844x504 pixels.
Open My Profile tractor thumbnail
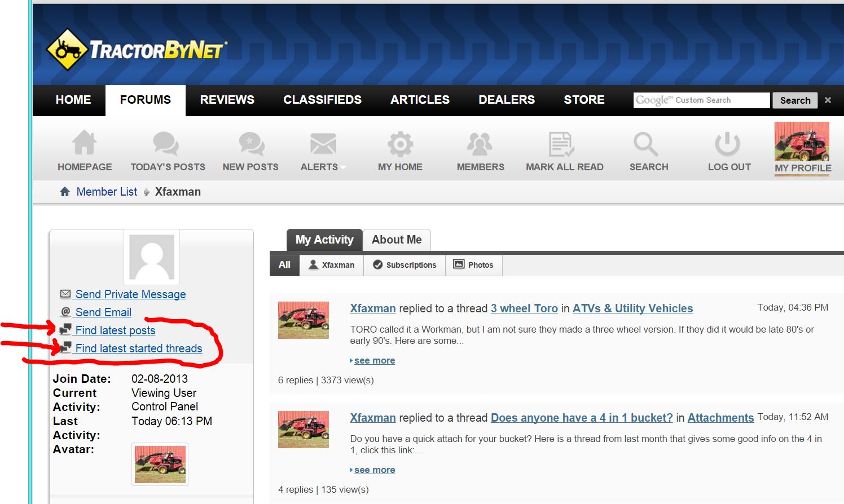click(x=802, y=142)
